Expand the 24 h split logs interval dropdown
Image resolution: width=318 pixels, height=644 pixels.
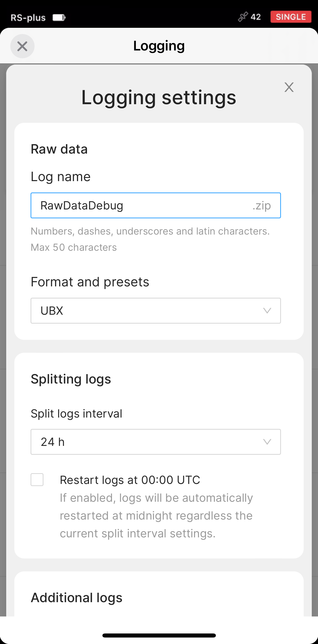[x=156, y=442]
